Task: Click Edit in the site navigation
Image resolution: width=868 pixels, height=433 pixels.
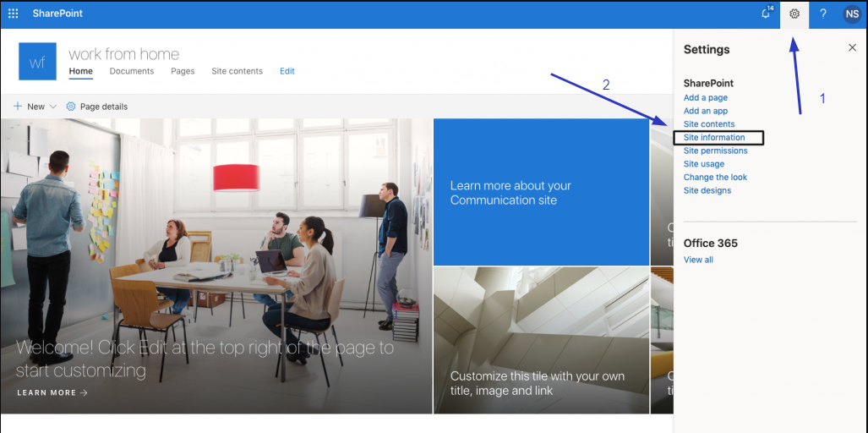Action: pos(287,71)
